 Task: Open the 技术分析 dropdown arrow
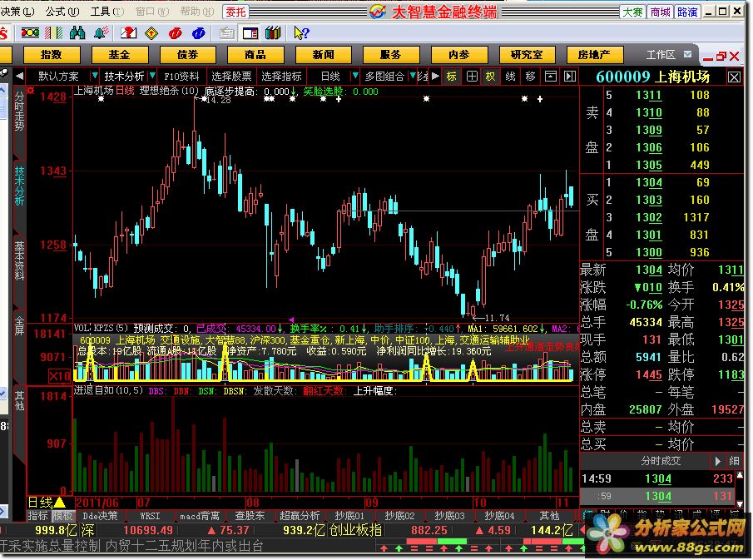pyautogui.click(x=152, y=76)
